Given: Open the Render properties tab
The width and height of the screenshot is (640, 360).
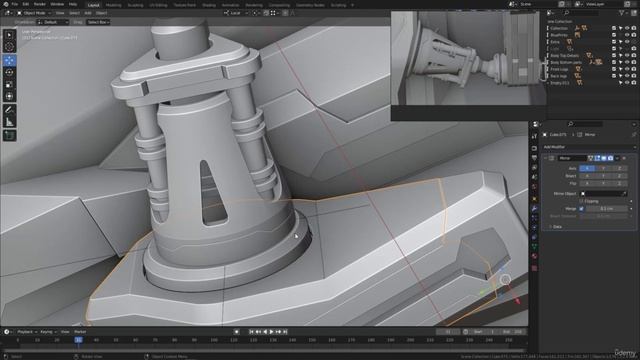Looking at the screenshot, I should pyautogui.click(x=534, y=148).
